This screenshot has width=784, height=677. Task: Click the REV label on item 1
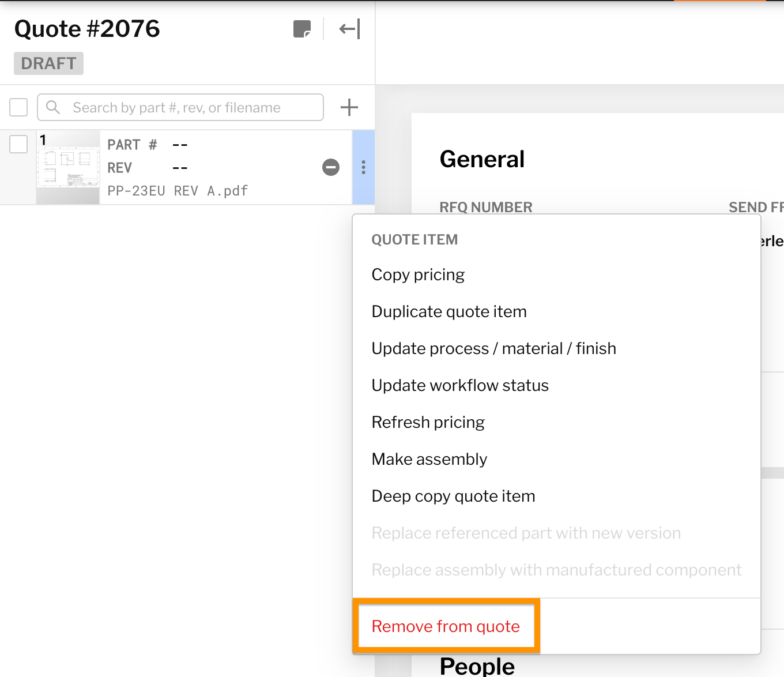tap(120, 168)
